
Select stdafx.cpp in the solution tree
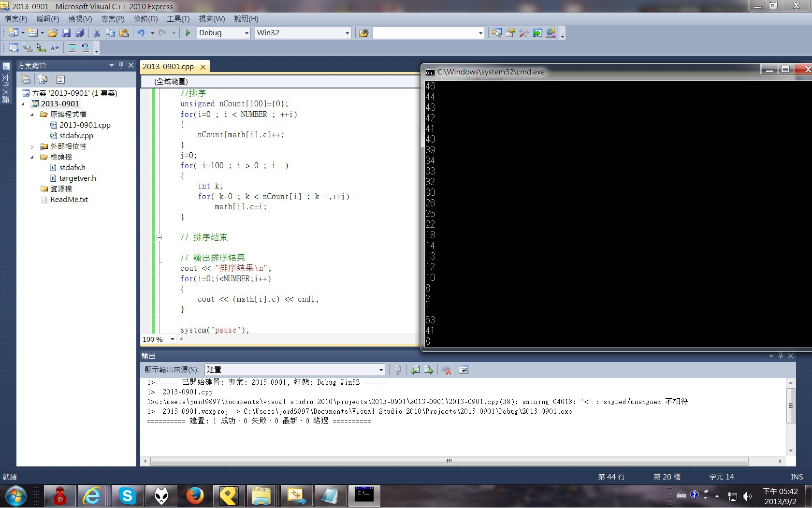pos(76,136)
